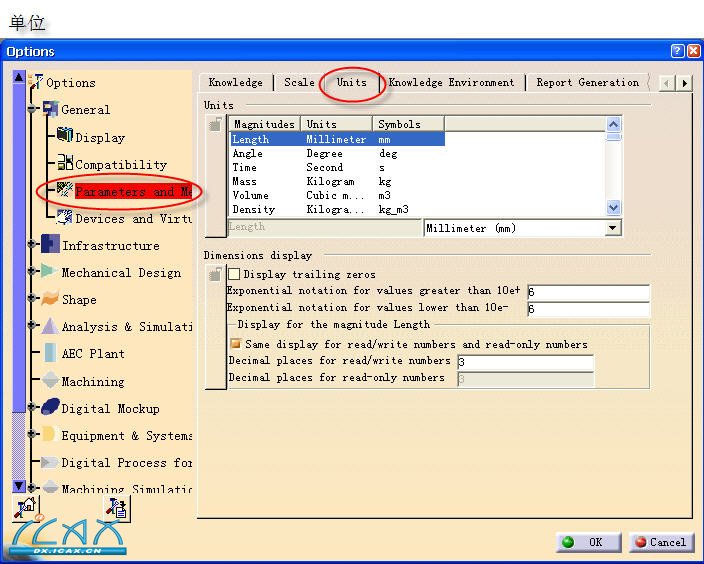Viewport: 704px width, 564px height.
Task: Select the Infrastructure category icon
Action: (x=50, y=245)
